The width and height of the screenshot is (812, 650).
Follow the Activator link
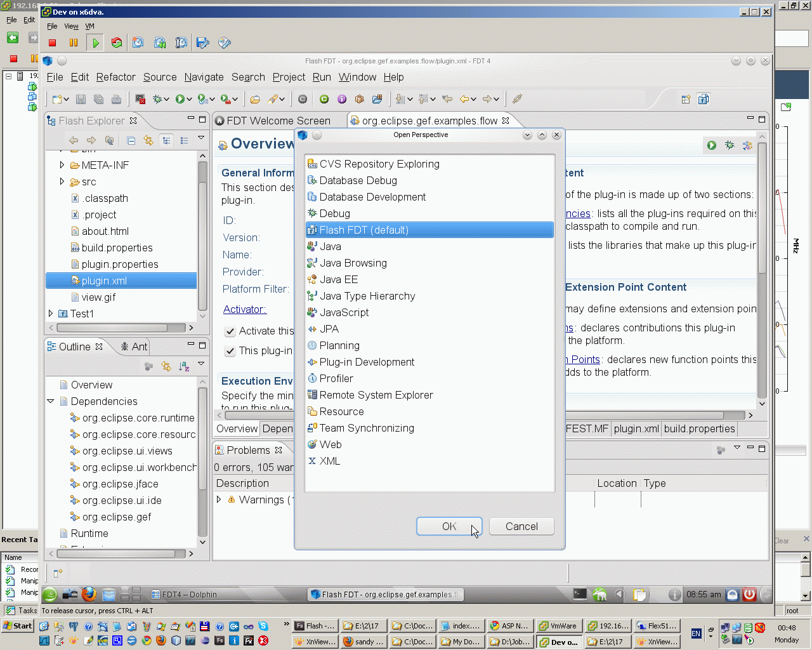click(x=245, y=309)
